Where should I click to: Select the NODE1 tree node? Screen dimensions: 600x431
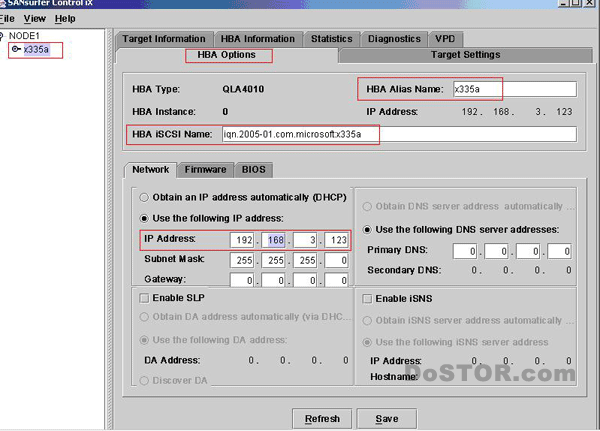point(28,35)
